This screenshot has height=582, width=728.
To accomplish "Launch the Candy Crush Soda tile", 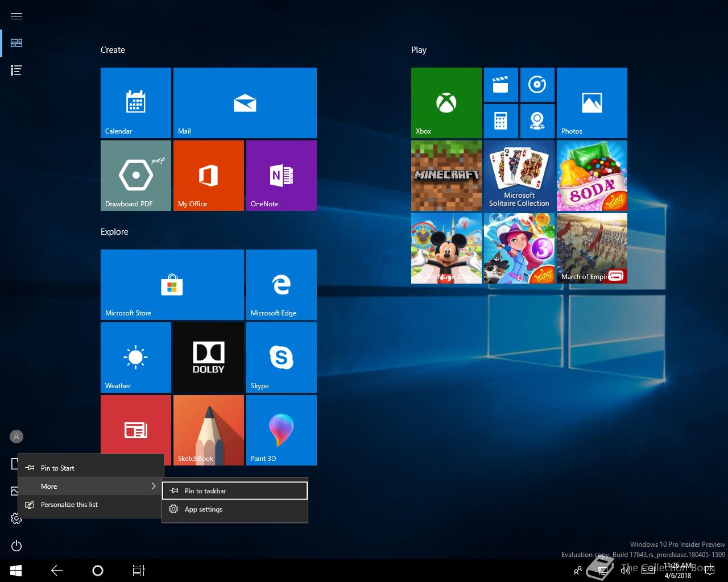I will click(592, 176).
